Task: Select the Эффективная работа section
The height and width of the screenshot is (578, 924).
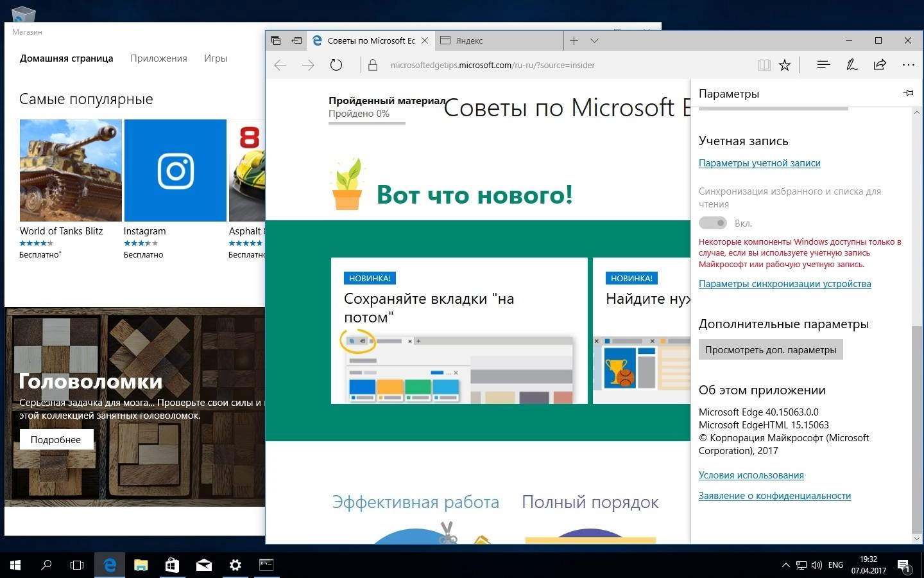Action: (416, 502)
